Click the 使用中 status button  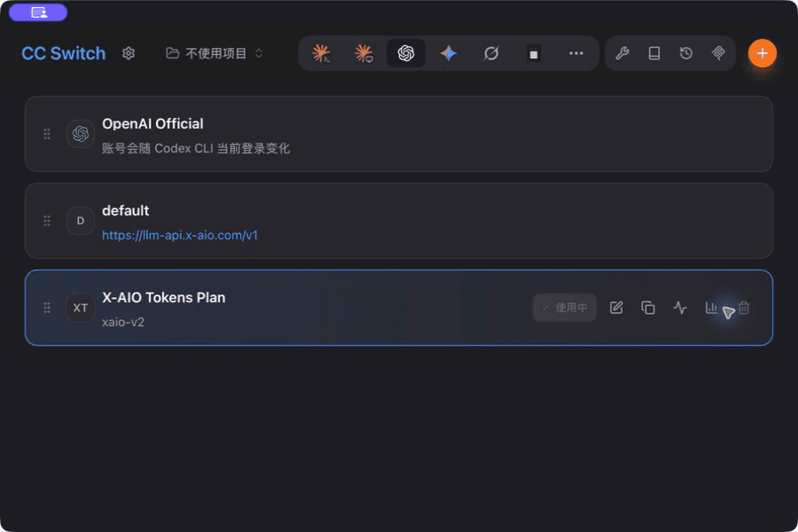[x=565, y=308]
